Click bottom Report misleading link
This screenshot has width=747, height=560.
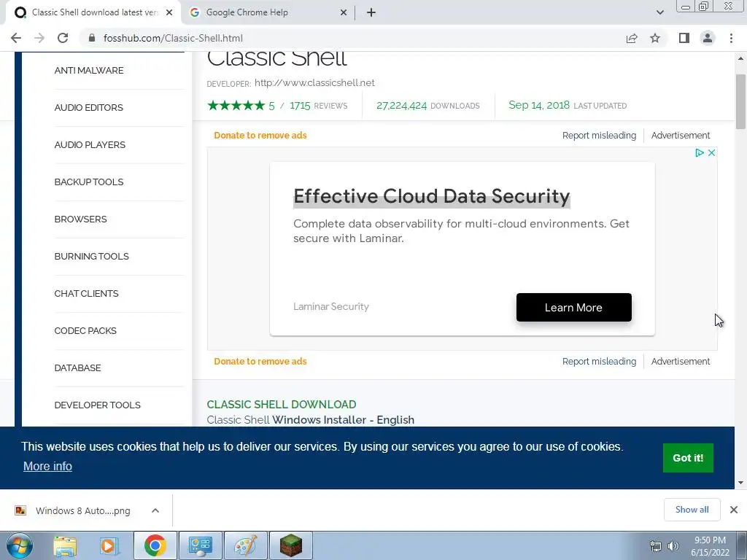[599, 362]
